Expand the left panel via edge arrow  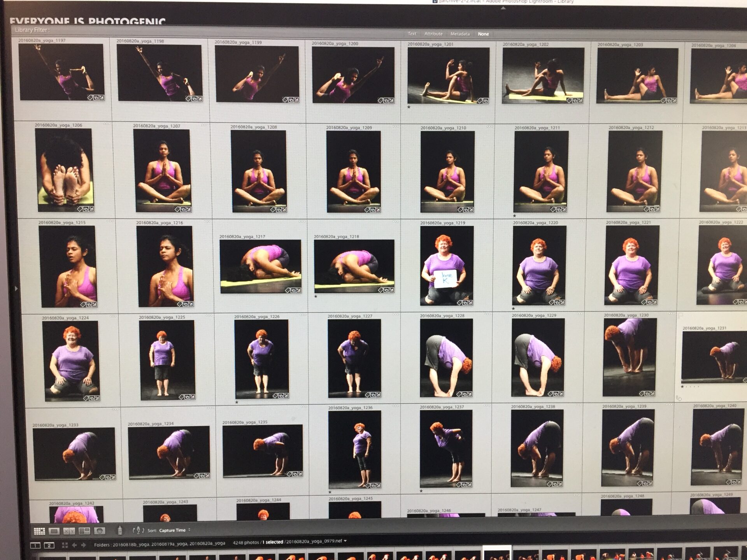[x=16, y=289]
